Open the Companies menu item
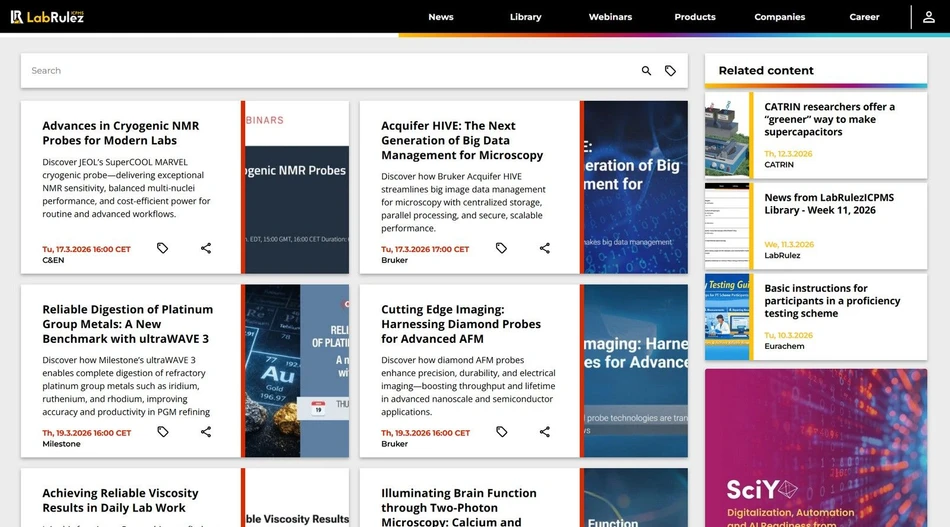Screen dimensions: 950x527 click(x=779, y=17)
